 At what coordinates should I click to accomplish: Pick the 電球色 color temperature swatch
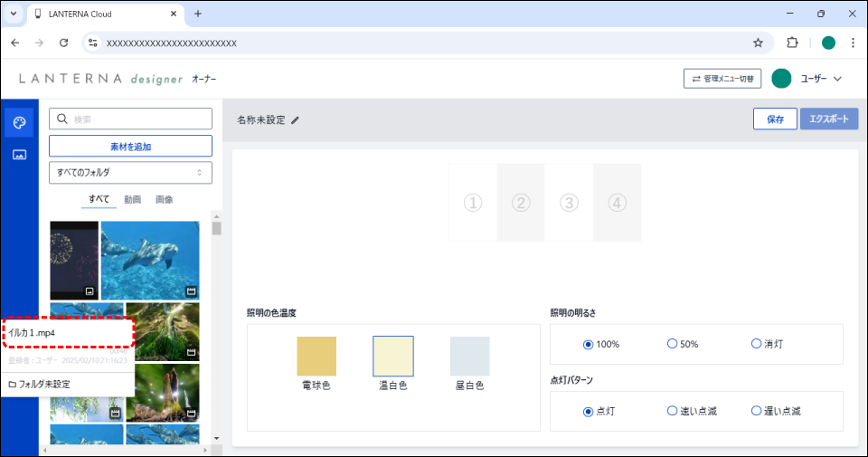[x=316, y=356]
